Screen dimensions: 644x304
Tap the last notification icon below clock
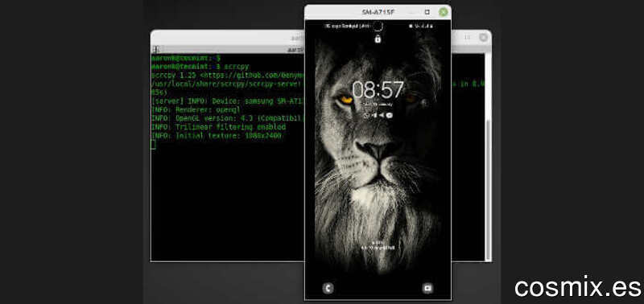pos(390,115)
